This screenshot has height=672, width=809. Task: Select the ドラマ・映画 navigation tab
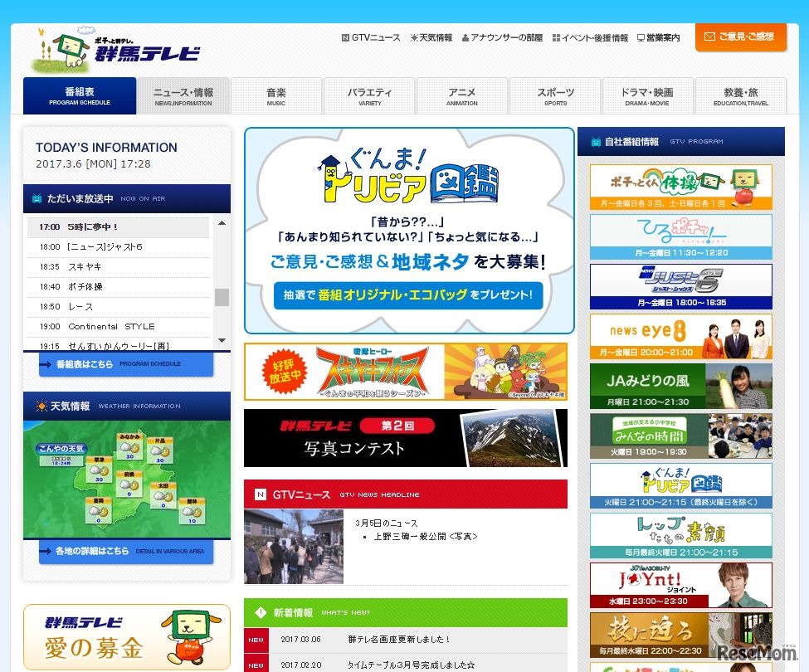(x=649, y=95)
